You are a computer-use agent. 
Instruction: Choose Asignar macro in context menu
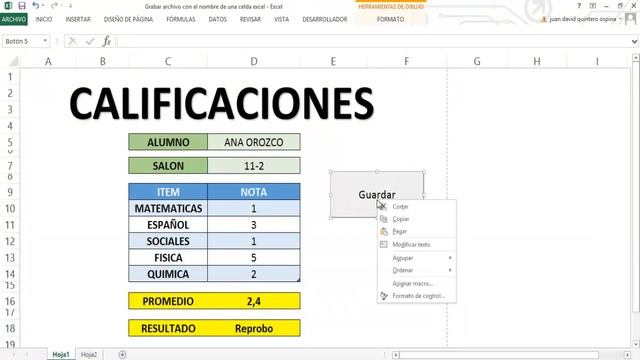416,283
